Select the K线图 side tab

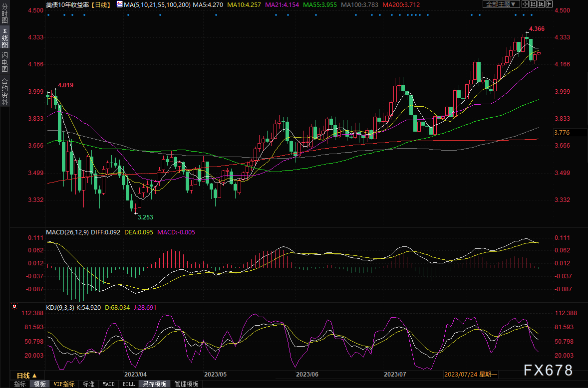tap(4, 39)
